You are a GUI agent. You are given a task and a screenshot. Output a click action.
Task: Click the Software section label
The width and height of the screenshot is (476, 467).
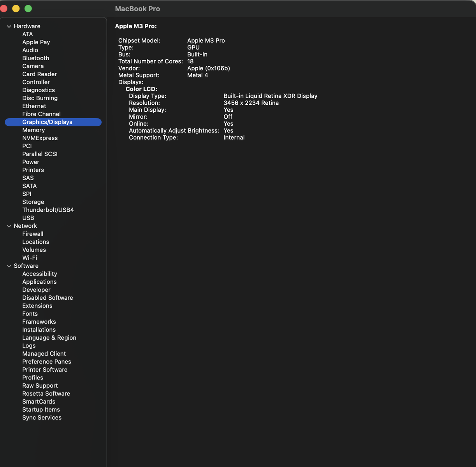point(26,266)
